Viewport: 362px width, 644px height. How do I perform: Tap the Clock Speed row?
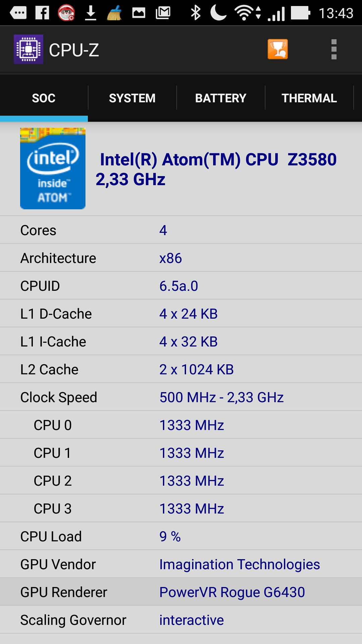pos(181,397)
